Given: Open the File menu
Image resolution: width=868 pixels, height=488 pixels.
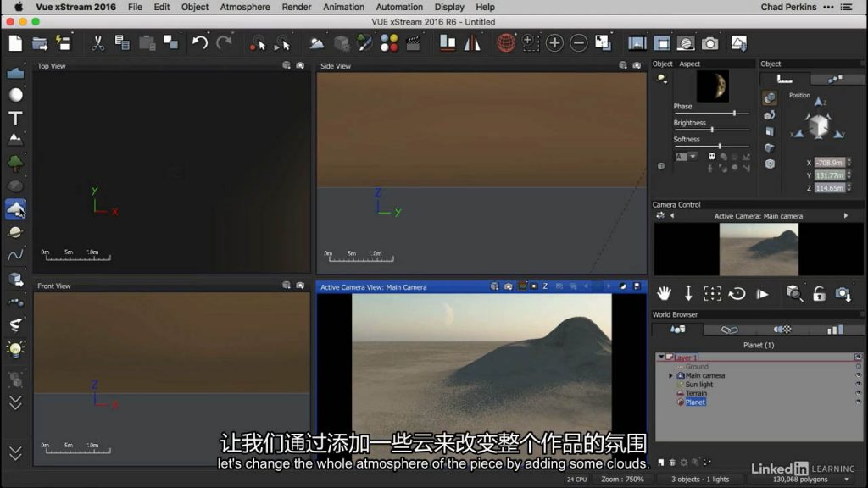Looking at the screenshot, I should click(x=135, y=7).
